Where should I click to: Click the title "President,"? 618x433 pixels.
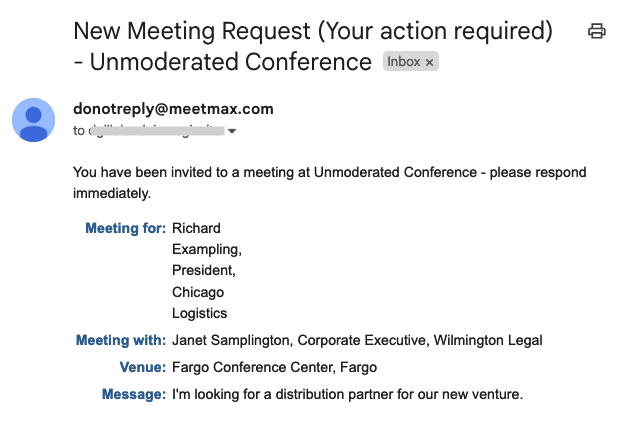click(204, 270)
